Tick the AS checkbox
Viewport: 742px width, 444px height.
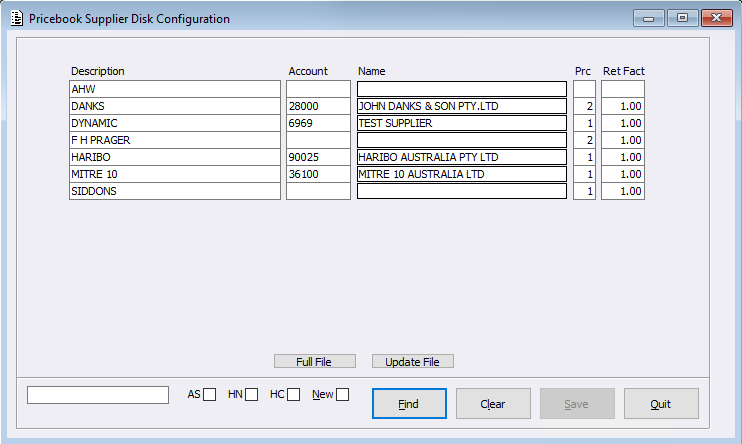tap(209, 394)
